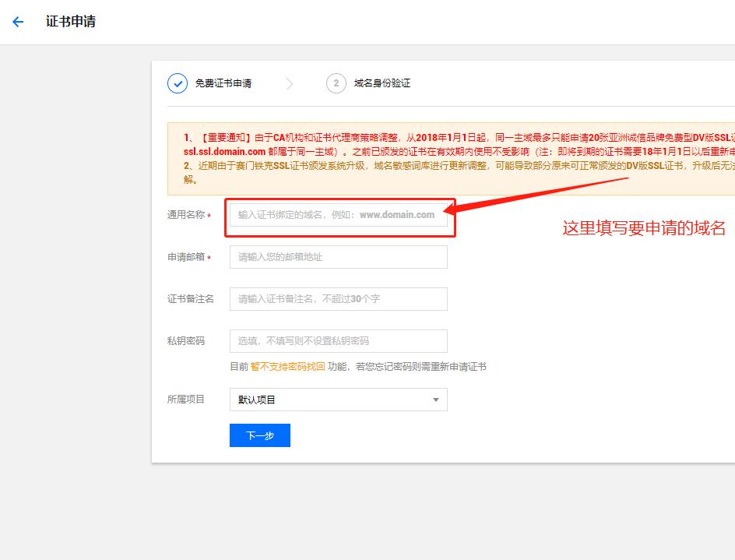The height and width of the screenshot is (560, 735).
Task: Click the 证书备注名 remark input field
Action: [339, 299]
